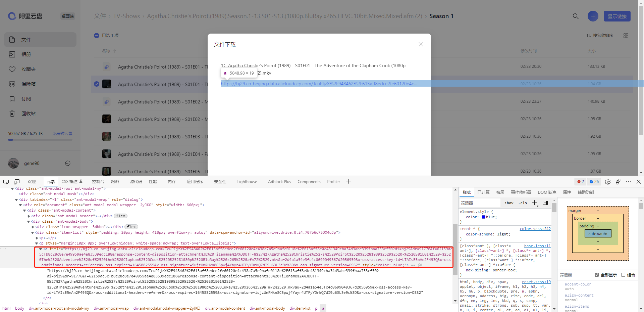Click TV-Shows breadcrumb

point(126,16)
